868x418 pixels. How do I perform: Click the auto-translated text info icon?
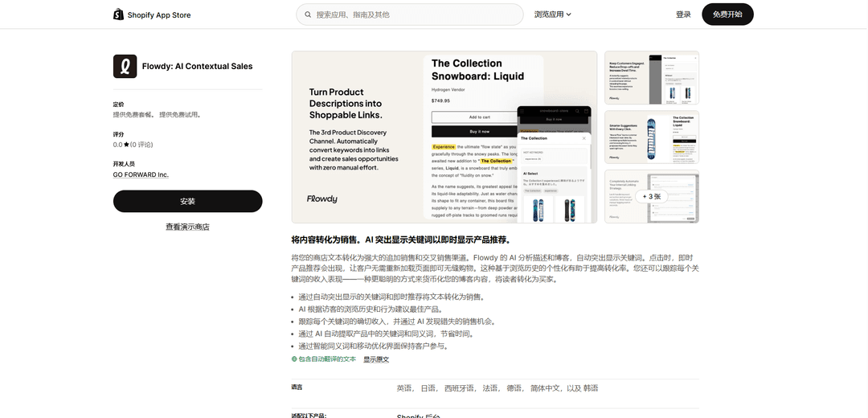(x=294, y=359)
